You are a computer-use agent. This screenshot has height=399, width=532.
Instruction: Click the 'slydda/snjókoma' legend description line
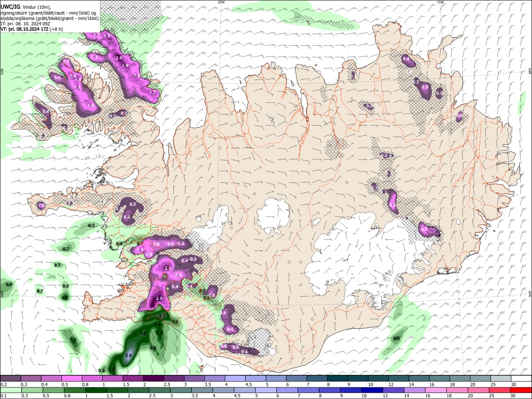click(x=49, y=18)
